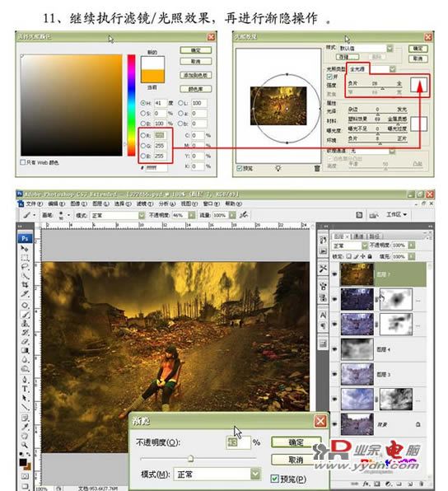Open the 模式(M) dropdown in fade dialog
Screen dimensions: 448x491
(x=217, y=474)
